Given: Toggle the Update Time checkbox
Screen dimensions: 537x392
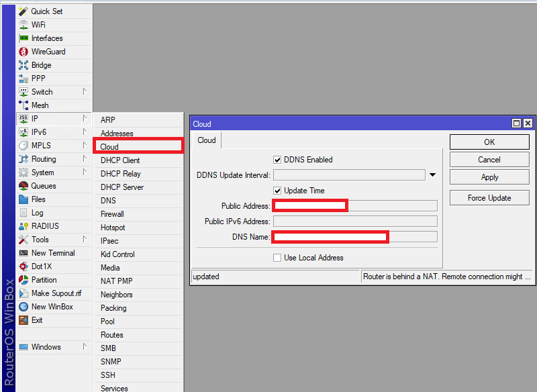Looking at the screenshot, I should tap(277, 191).
